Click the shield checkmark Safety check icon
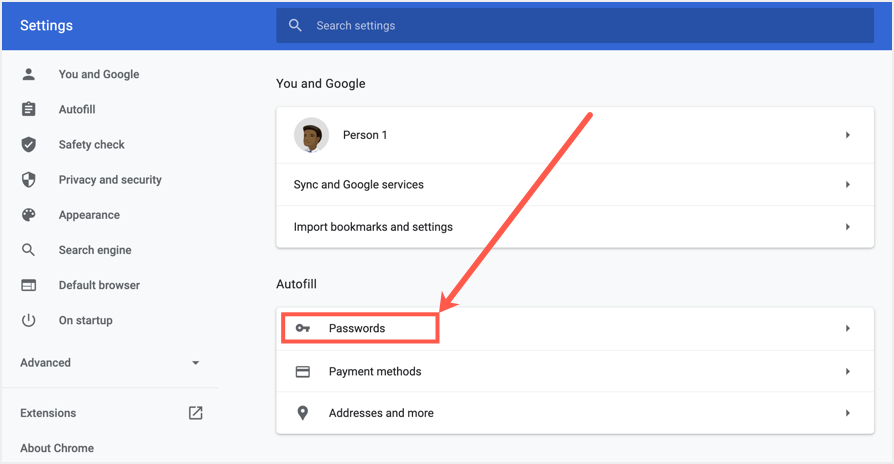894x464 pixels. point(29,144)
